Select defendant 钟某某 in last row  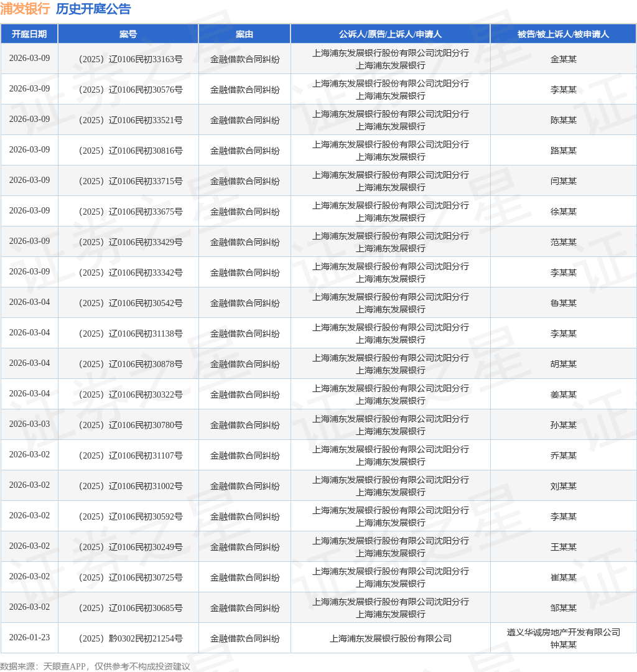564,644
